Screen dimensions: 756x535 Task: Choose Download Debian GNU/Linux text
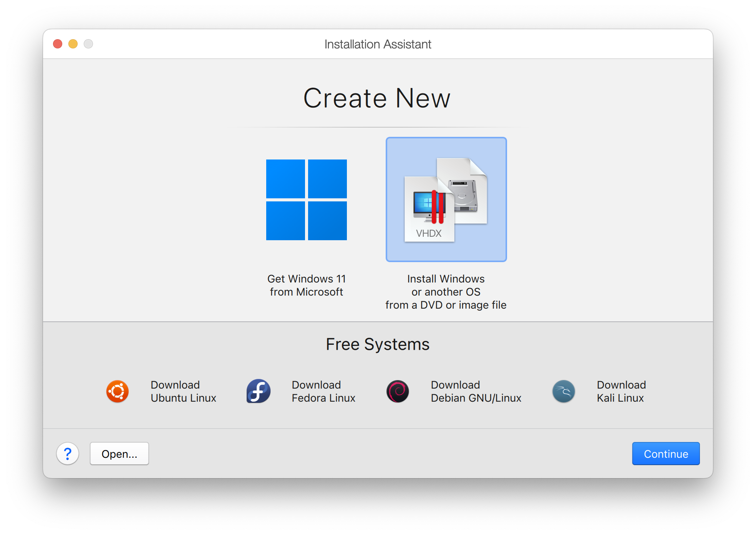[x=476, y=391]
